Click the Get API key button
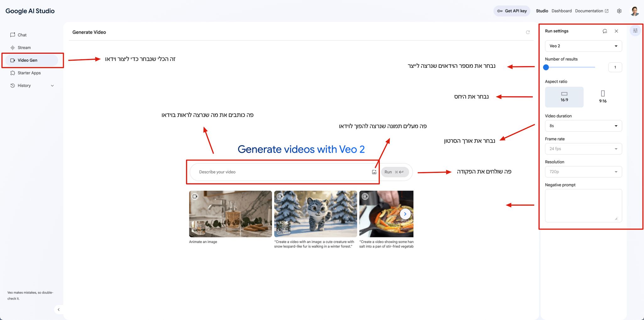 512,11
